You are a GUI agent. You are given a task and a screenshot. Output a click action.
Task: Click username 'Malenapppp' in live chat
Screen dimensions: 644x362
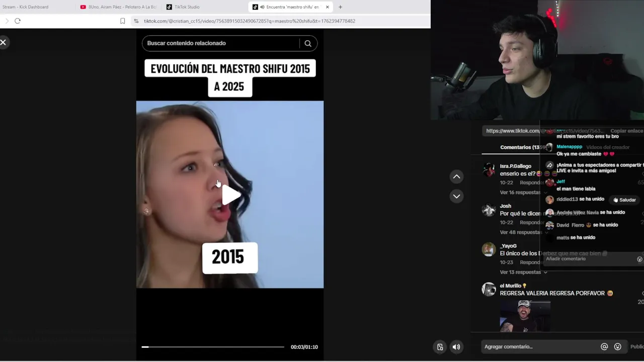tap(569, 147)
